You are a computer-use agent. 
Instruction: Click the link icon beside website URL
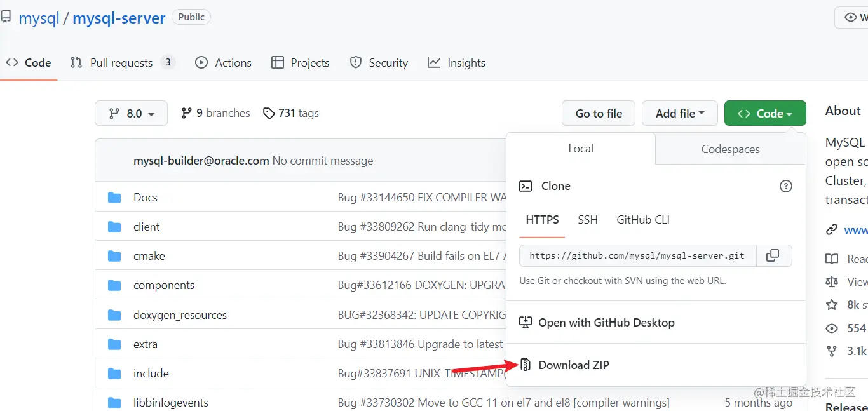(x=831, y=230)
